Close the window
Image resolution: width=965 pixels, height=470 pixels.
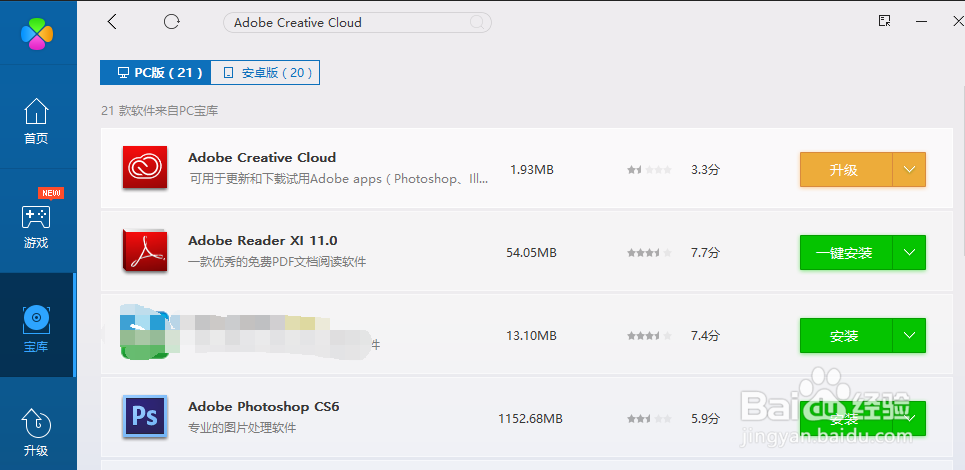pos(958,22)
